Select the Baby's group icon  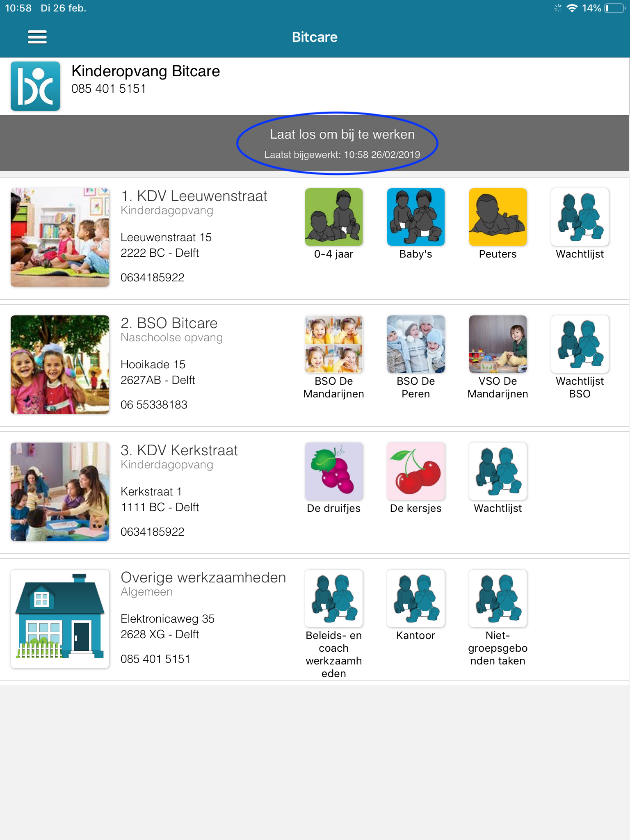[416, 217]
